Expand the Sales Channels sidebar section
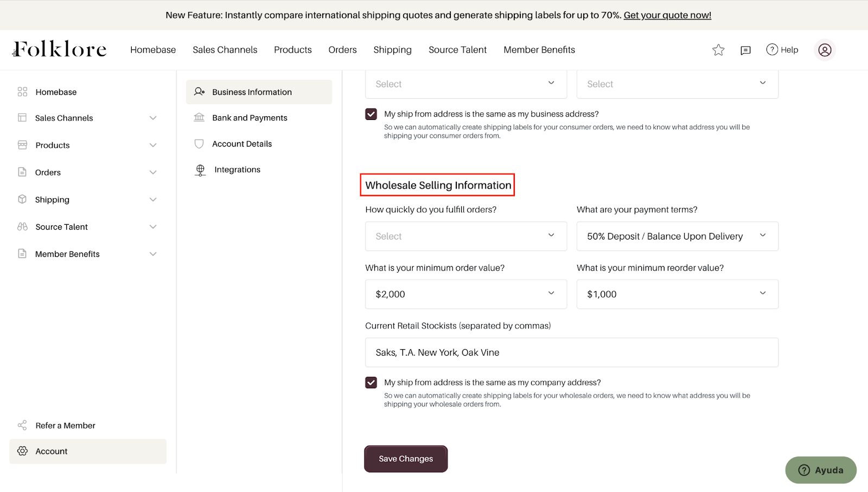The image size is (868, 492). click(x=153, y=118)
